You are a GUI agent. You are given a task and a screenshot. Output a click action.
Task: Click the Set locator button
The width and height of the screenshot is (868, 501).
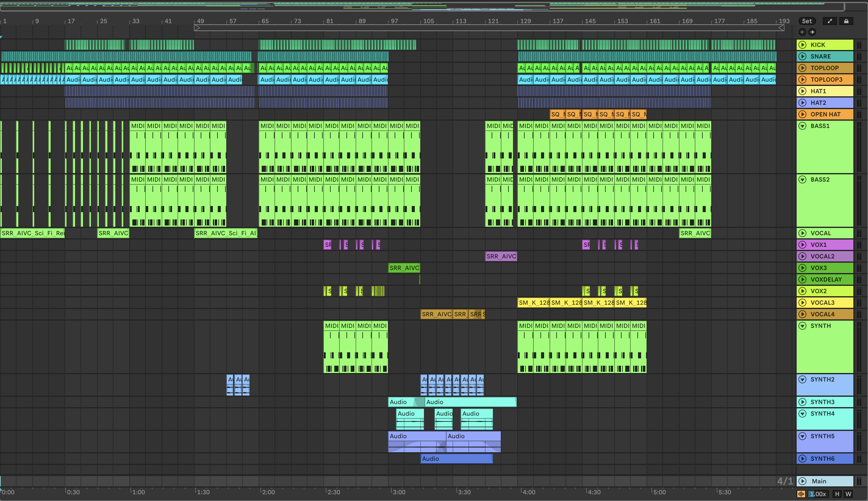[807, 21]
